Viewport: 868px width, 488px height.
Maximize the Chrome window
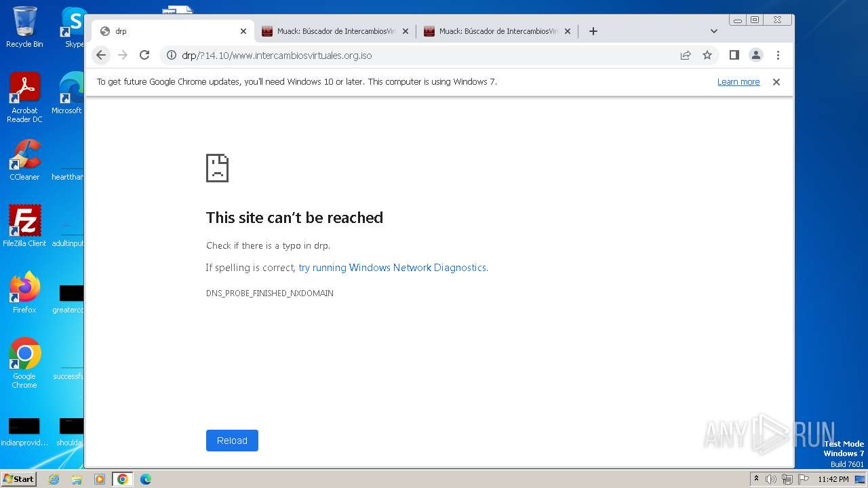[x=754, y=20]
